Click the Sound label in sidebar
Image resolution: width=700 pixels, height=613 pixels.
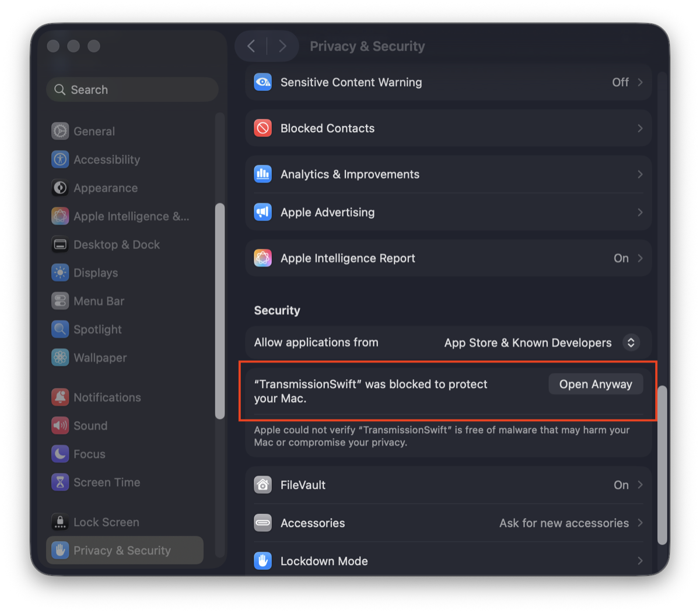coord(90,426)
